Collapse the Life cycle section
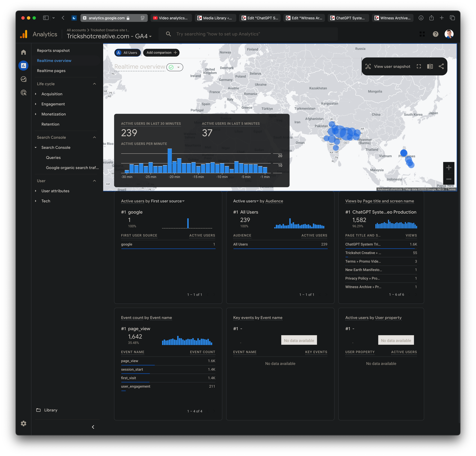This screenshot has width=476, height=456. pos(94,84)
